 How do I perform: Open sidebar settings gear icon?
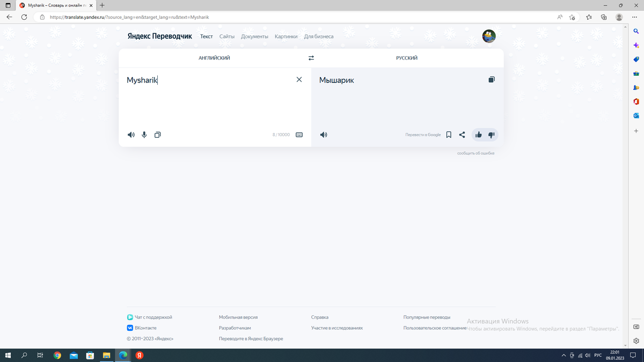point(636,341)
